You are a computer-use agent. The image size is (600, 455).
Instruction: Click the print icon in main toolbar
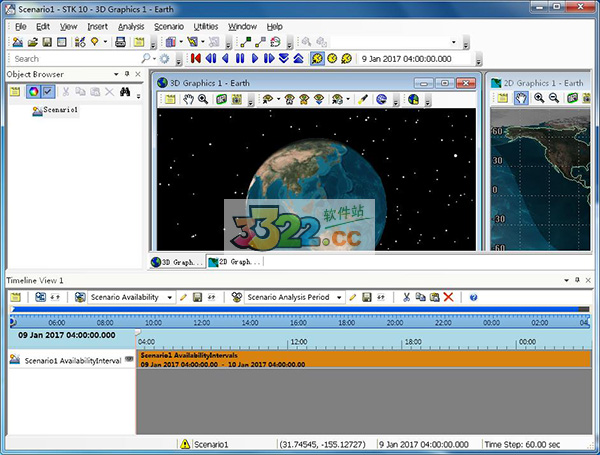click(121, 42)
